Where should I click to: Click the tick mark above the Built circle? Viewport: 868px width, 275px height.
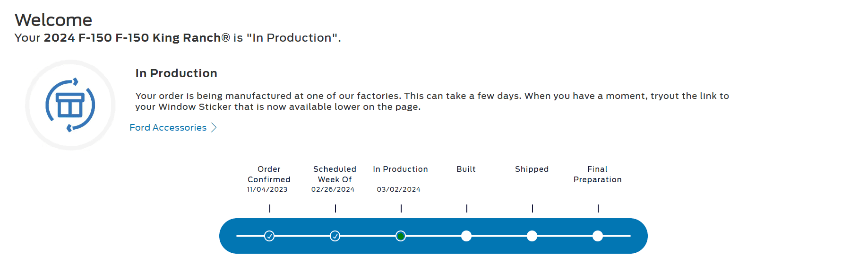467,208
